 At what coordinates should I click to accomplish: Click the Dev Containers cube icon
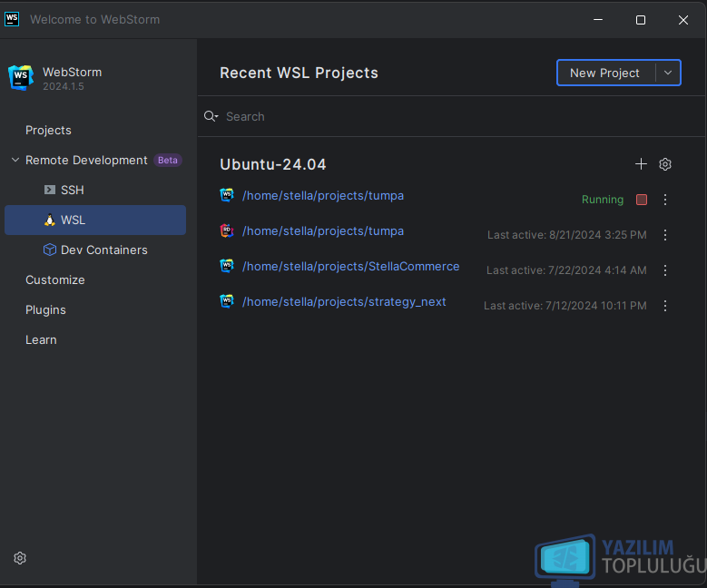pos(50,250)
